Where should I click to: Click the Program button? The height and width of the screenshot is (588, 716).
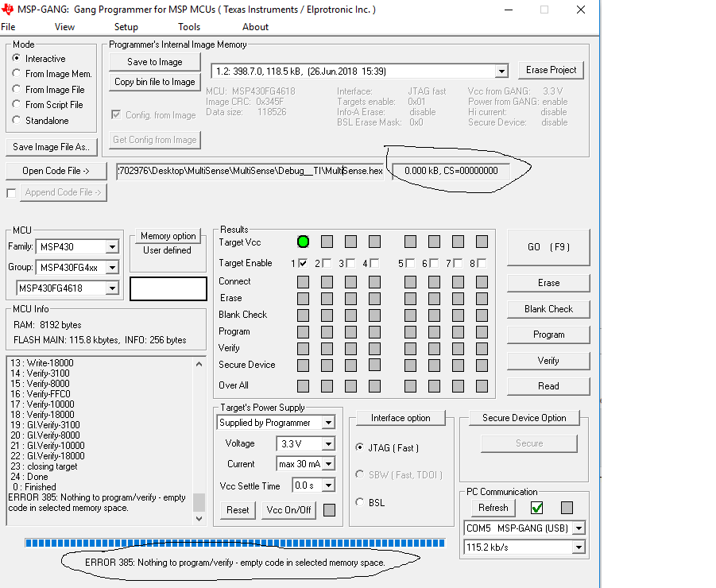[548, 335]
